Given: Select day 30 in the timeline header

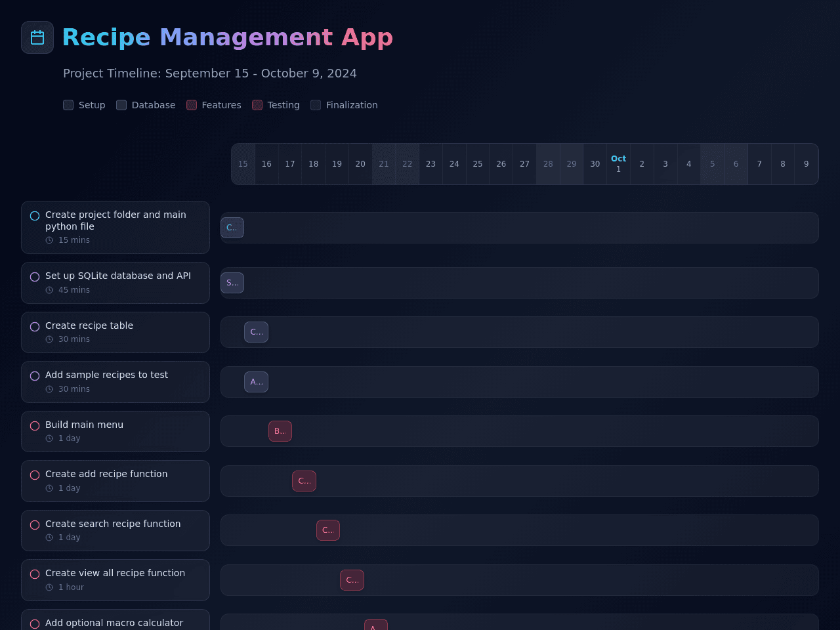Looking at the screenshot, I should 595,164.
